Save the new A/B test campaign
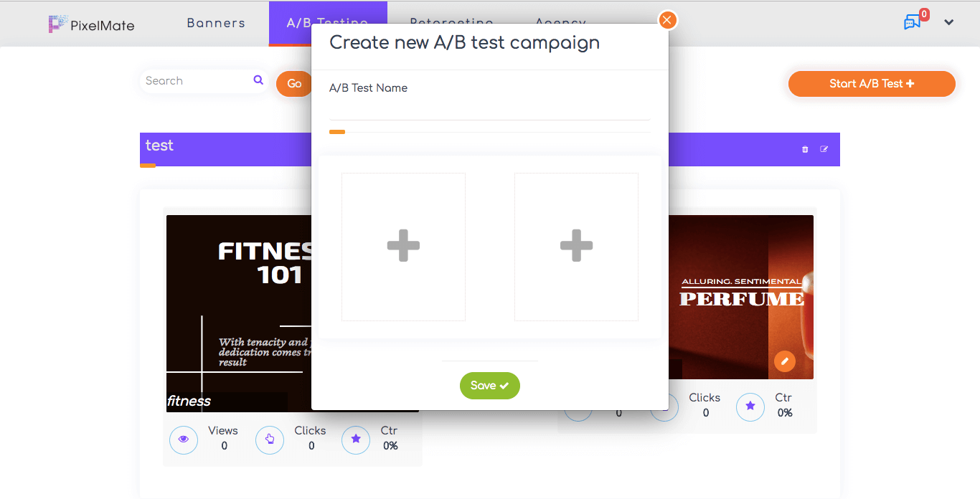The height and width of the screenshot is (499, 980). 490,386
